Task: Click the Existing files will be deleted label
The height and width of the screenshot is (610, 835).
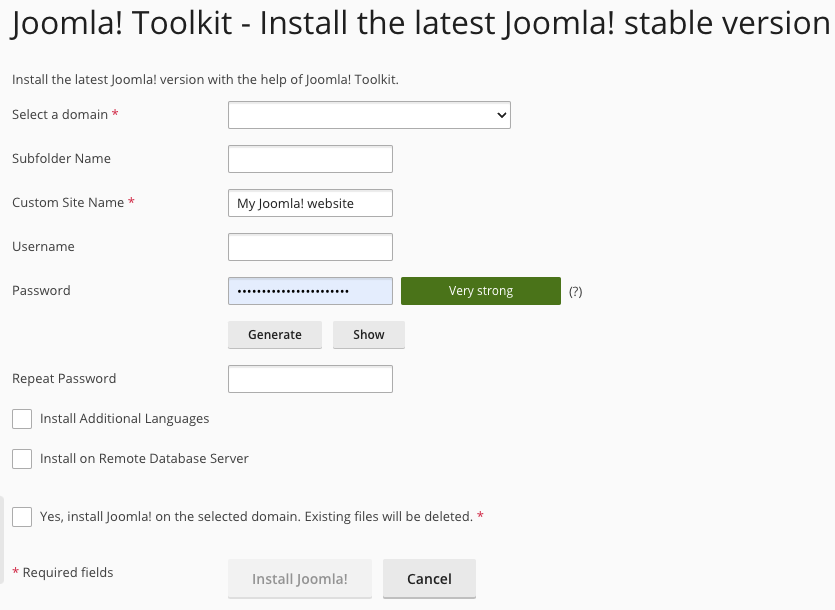Action: tap(389, 517)
